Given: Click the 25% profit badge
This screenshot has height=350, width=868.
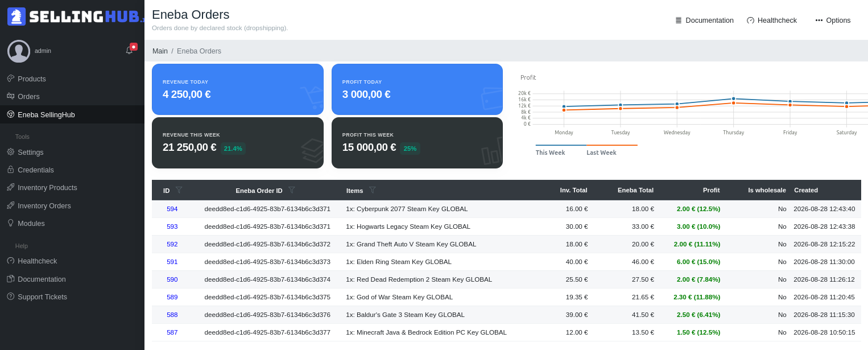Looking at the screenshot, I should (x=410, y=149).
